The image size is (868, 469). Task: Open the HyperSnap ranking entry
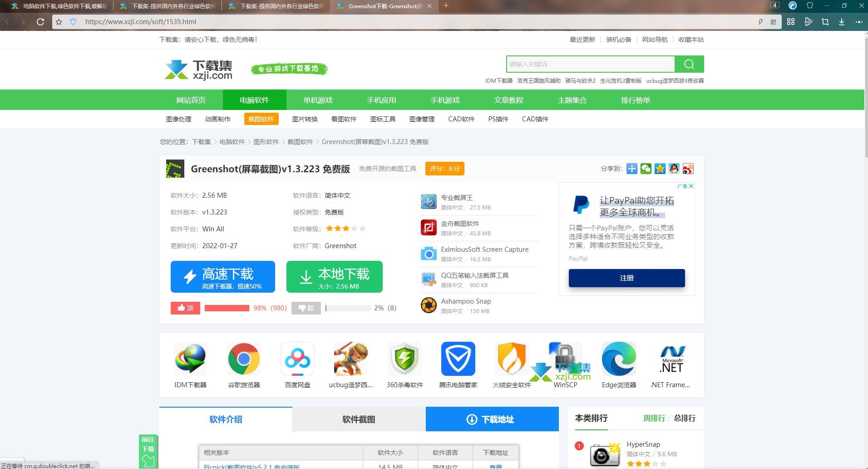pyautogui.click(x=643, y=444)
